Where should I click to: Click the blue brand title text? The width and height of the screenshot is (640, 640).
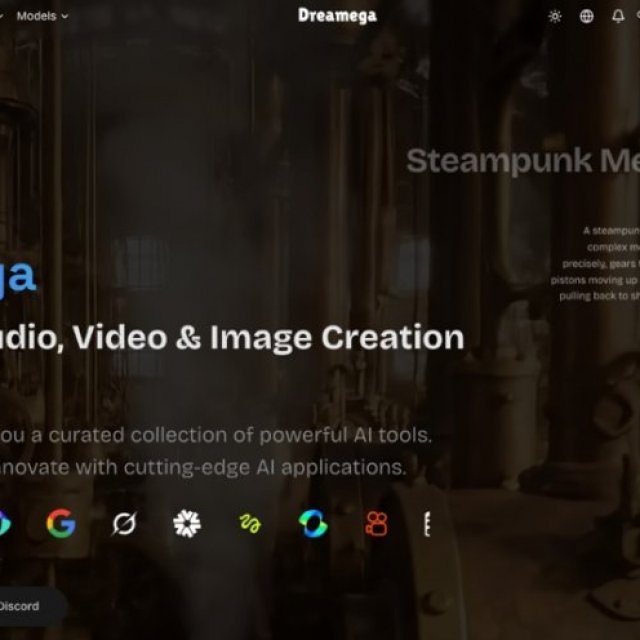[x=18, y=275]
